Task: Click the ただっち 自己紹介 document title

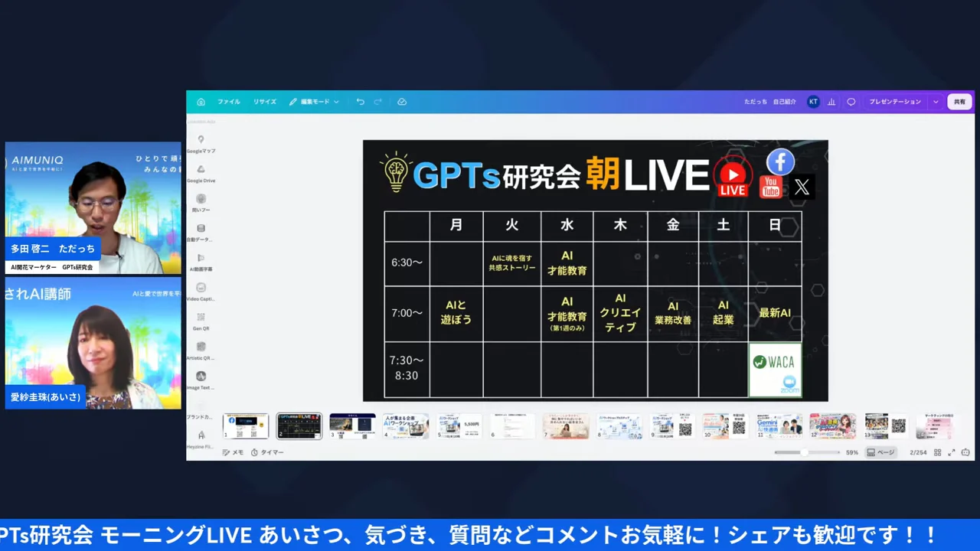Action: [770, 102]
